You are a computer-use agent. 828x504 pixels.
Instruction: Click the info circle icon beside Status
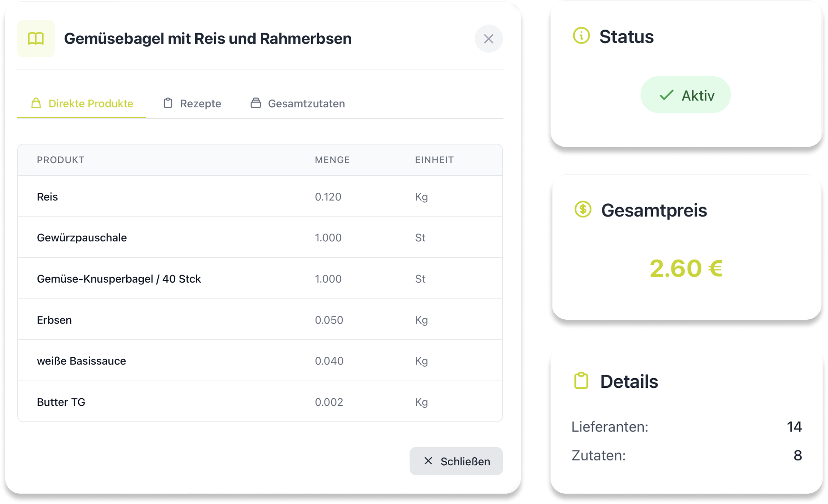coord(581,36)
